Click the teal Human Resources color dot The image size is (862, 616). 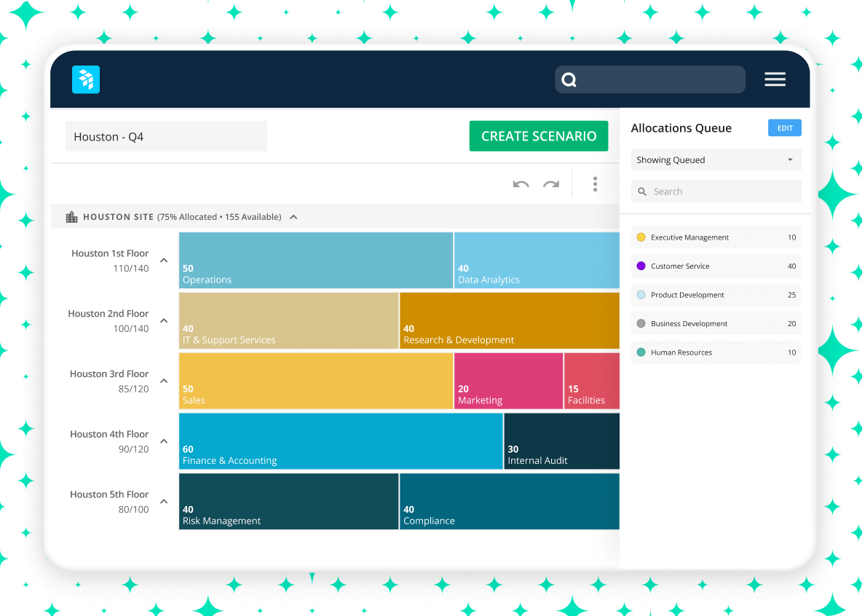coord(641,352)
